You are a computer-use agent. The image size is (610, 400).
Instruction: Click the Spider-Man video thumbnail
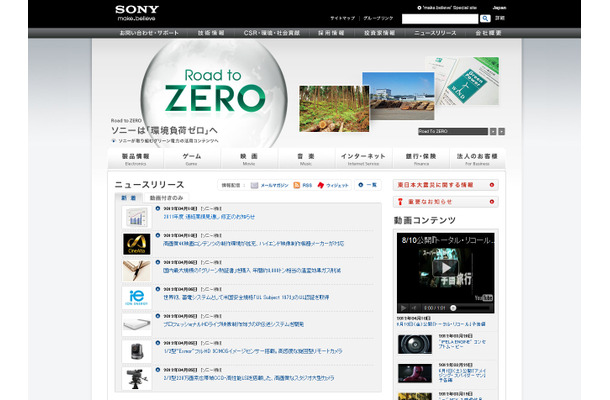point(415,373)
